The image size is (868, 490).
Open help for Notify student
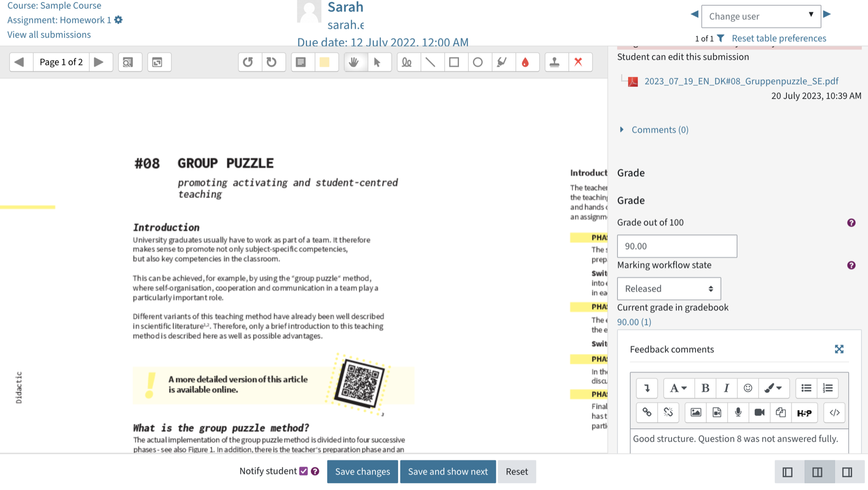(x=315, y=472)
